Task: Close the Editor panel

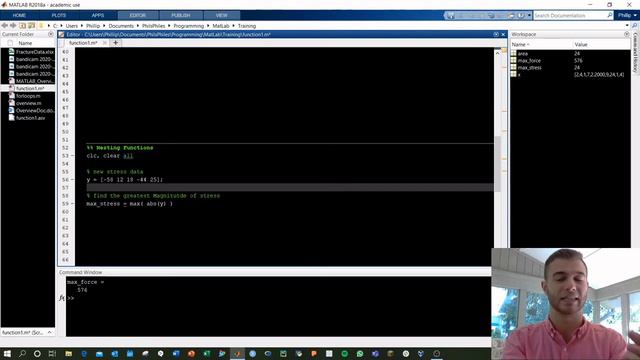Action: 503,34
